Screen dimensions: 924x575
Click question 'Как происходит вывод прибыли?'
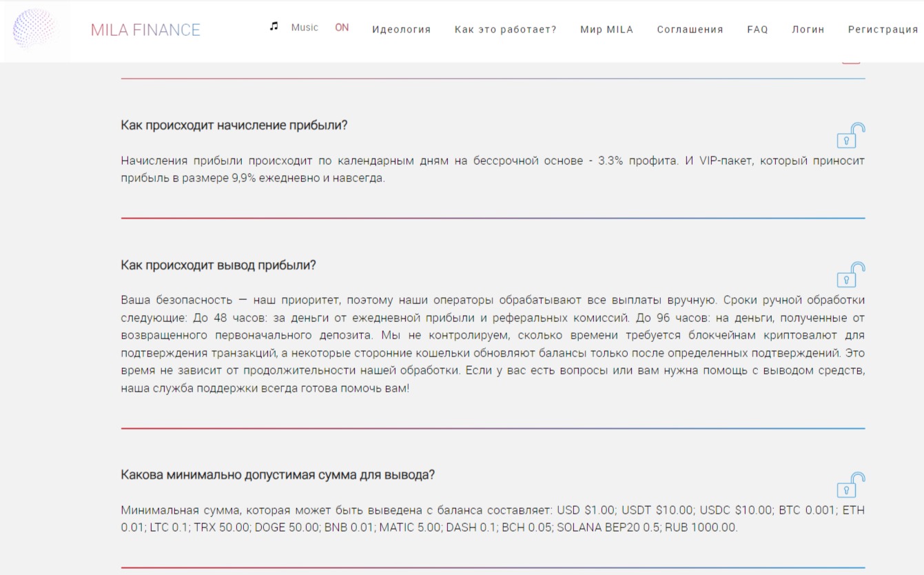[x=218, y=265]
